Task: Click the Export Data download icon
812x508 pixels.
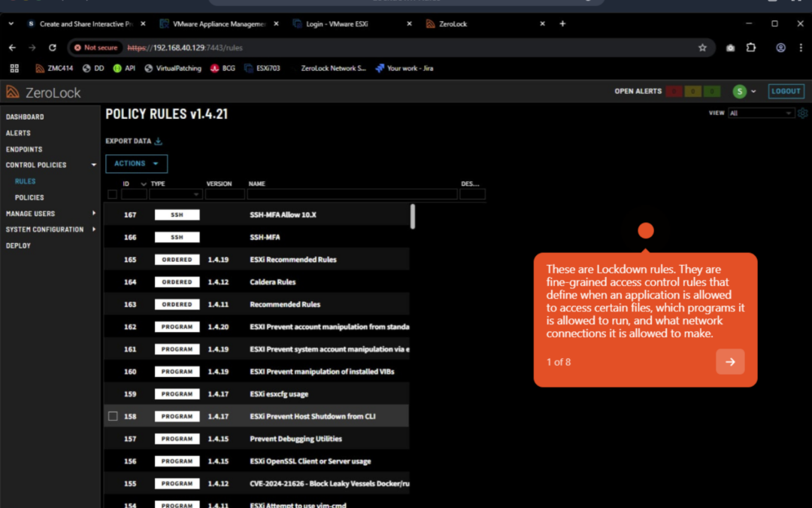Action: tap(158, 141)
